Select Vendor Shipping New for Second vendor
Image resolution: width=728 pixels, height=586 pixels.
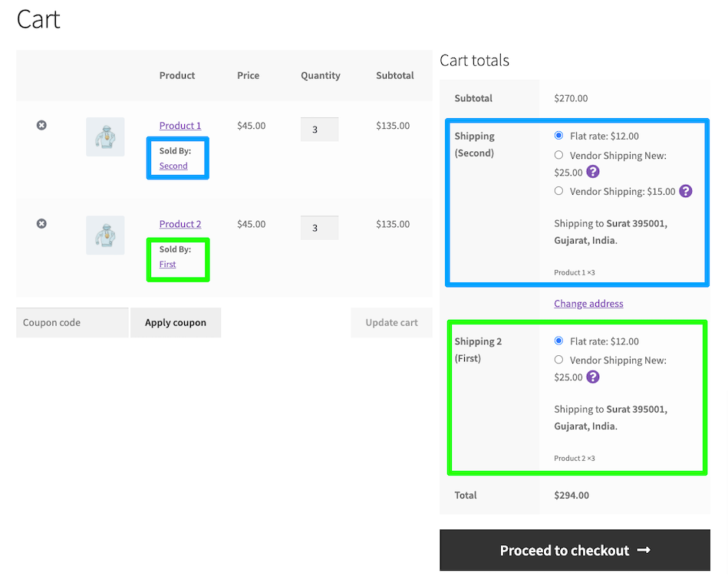coord(558,155)
